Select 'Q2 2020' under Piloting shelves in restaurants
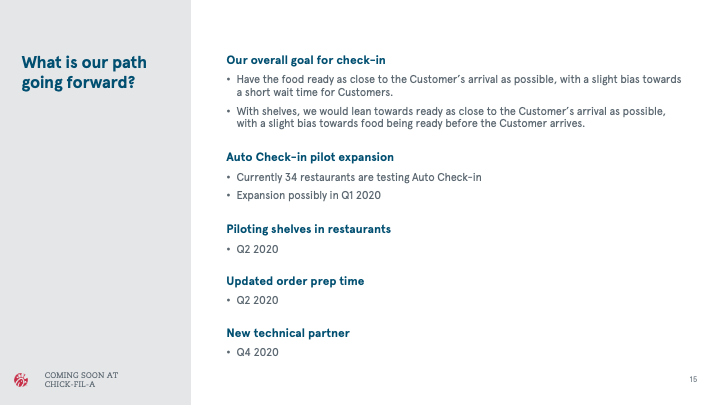The width and height of the screenshot is (720, 405). tap(257, 248)
